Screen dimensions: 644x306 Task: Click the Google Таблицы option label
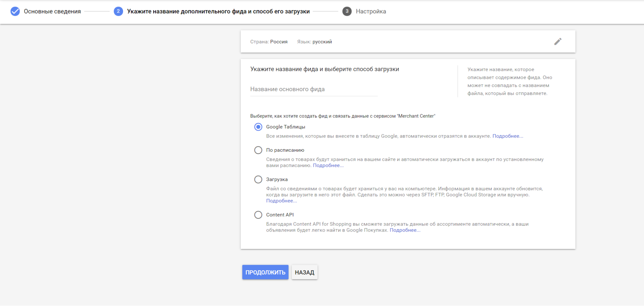point(285,127)
